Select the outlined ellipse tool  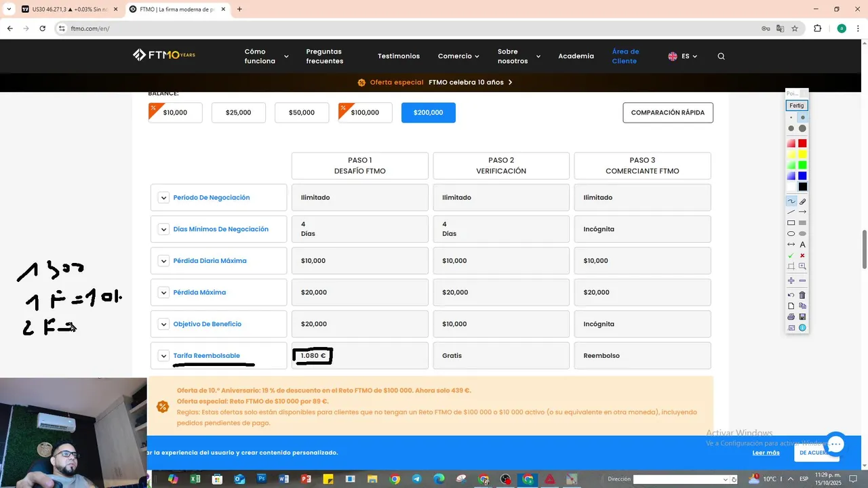coord(791,233)
